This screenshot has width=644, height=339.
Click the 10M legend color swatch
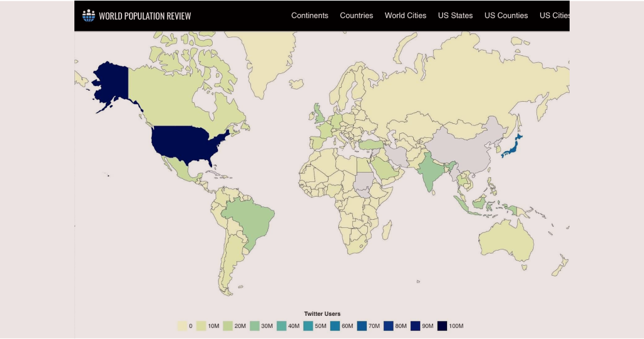point(201,326)
